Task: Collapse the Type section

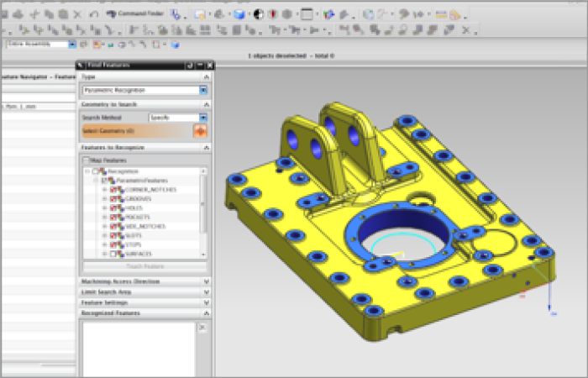Action: (x=207, y=77)
